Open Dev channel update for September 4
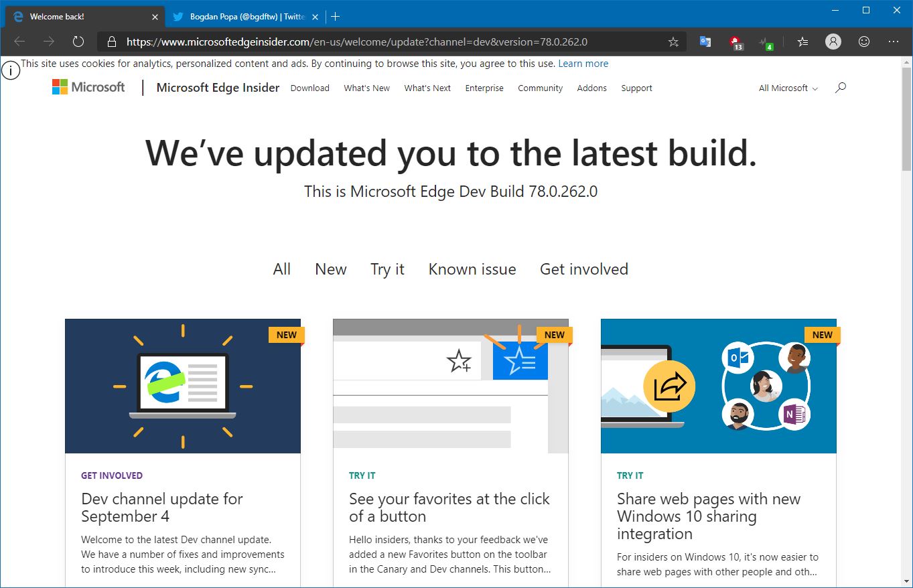 pyautogui.click(x=162, y=508)
